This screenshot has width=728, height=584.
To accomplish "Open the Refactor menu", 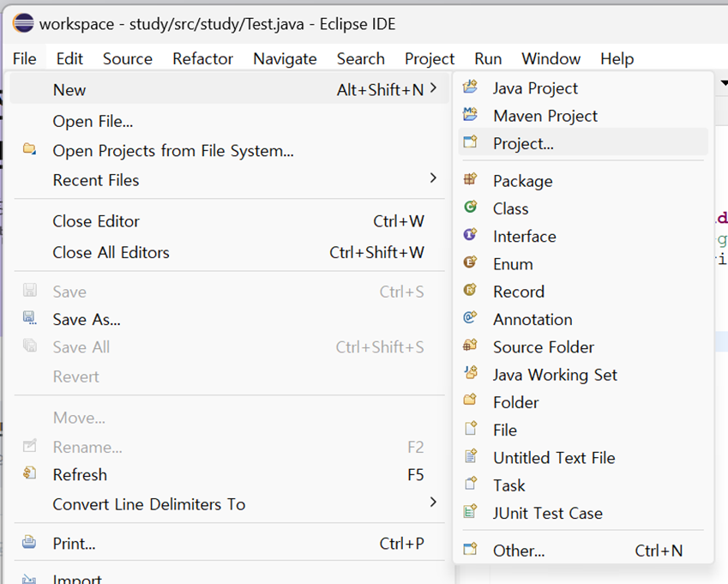I will (x=203, y=58).
